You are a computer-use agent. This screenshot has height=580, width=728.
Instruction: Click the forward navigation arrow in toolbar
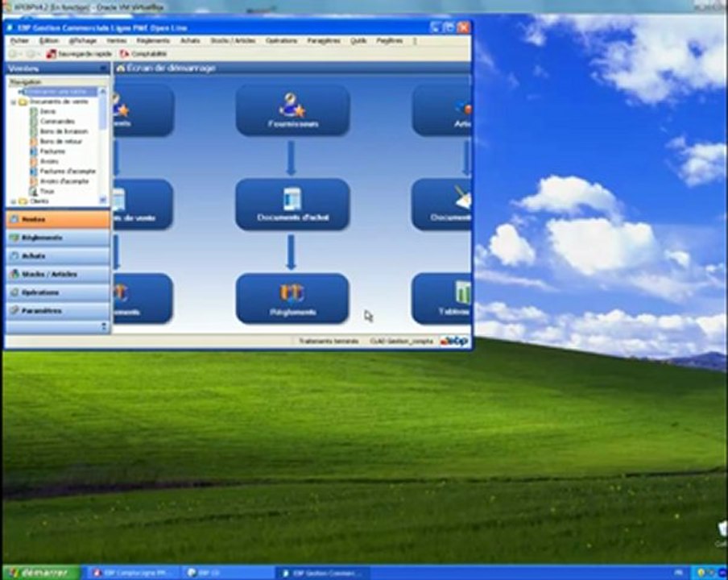click(31, 54)
